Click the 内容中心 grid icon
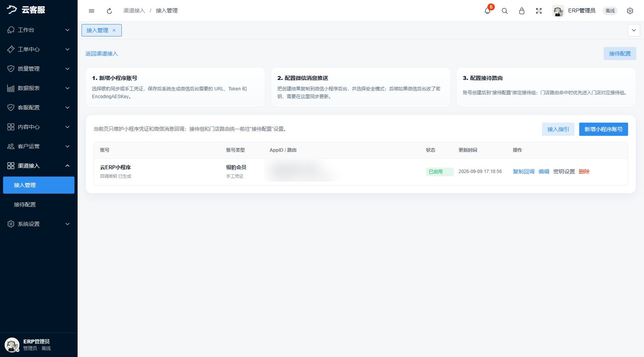 tap(11, 127)
